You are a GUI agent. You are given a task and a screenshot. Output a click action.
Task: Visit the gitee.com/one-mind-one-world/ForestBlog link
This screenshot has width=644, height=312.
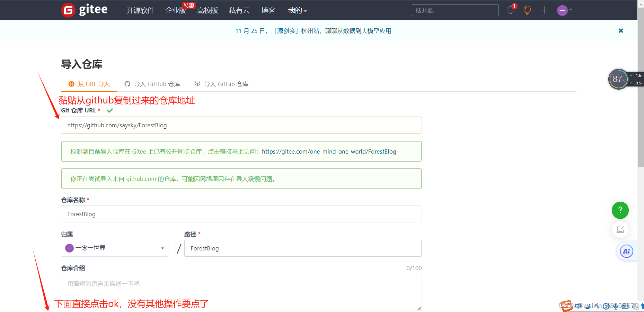tap(329, 152)
